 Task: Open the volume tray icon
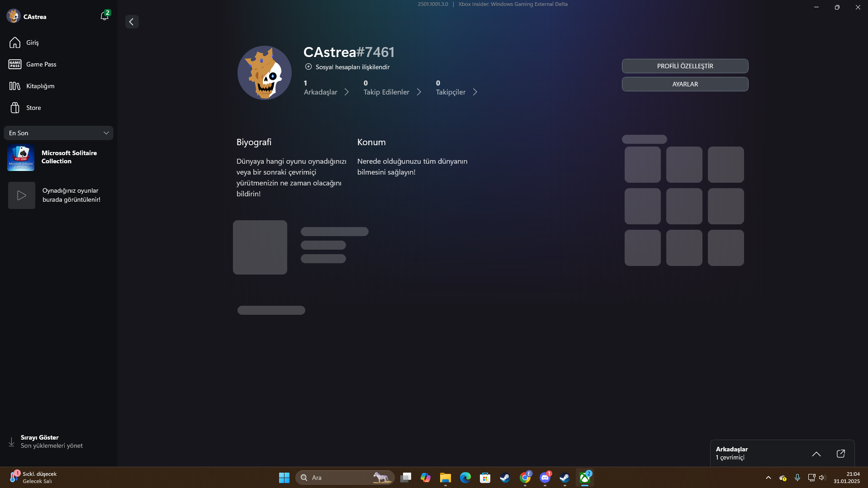click(x=822, y=478)
